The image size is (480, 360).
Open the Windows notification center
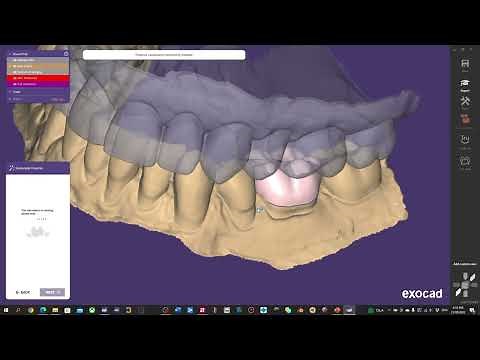coord(472,310)
